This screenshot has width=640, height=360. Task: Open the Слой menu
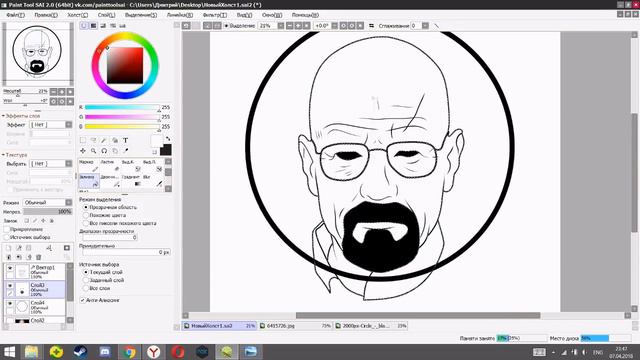click(107, 15)
